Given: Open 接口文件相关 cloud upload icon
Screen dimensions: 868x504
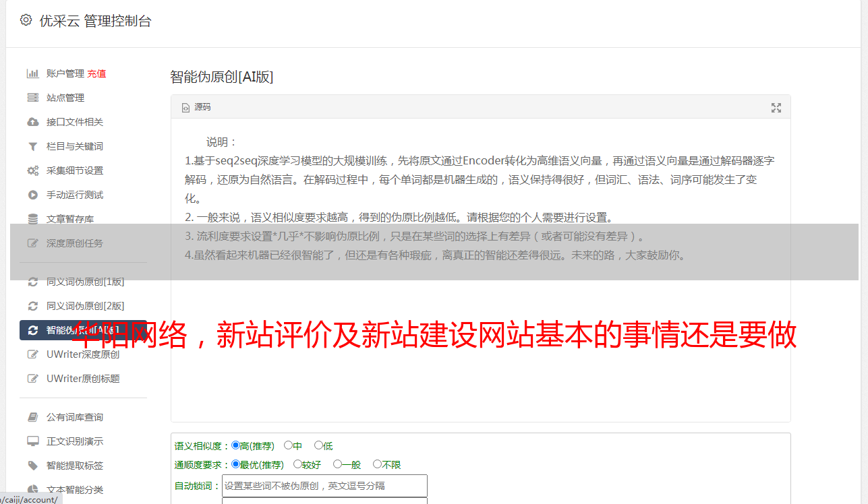Looking at the screenshot, I should coord(32,122).
